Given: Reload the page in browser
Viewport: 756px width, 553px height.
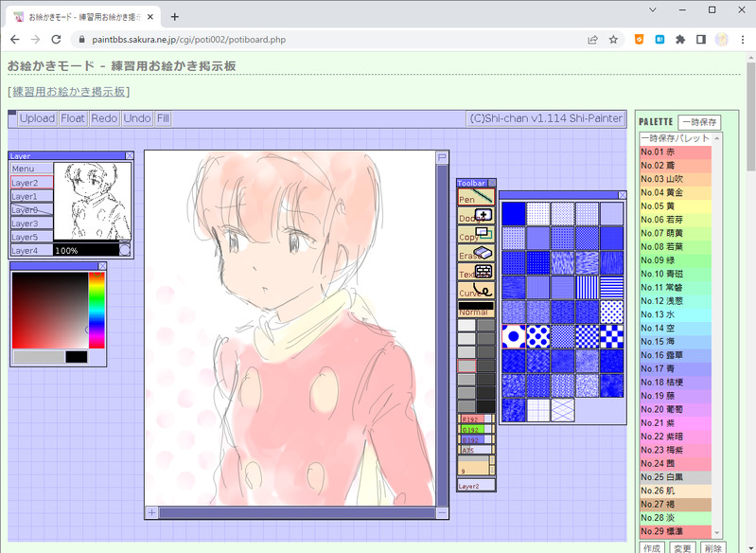Looking at the screenshot, I should pyautogui.click(x=57, y=40).
